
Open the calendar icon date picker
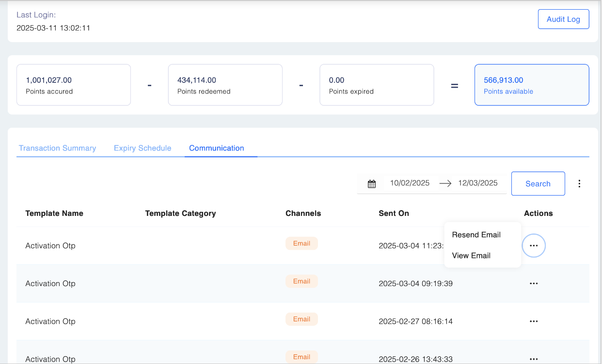[x=372, y=184]
